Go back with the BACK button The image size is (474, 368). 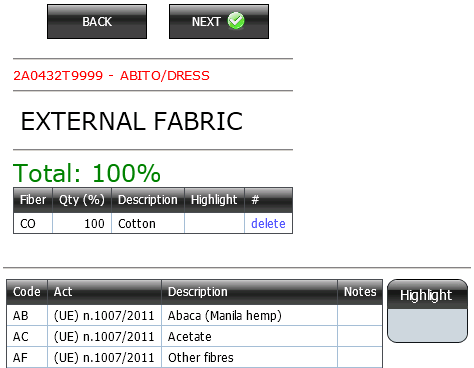click(x=97, y=22)
